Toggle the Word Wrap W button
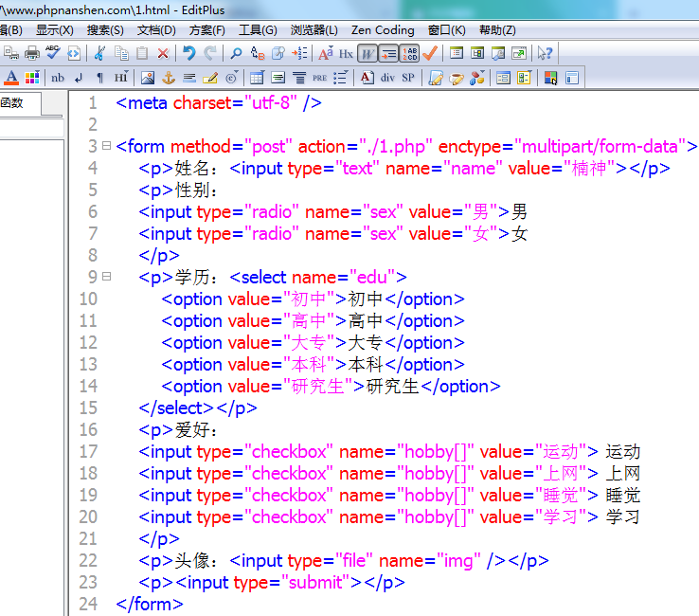 click(367, 54)
